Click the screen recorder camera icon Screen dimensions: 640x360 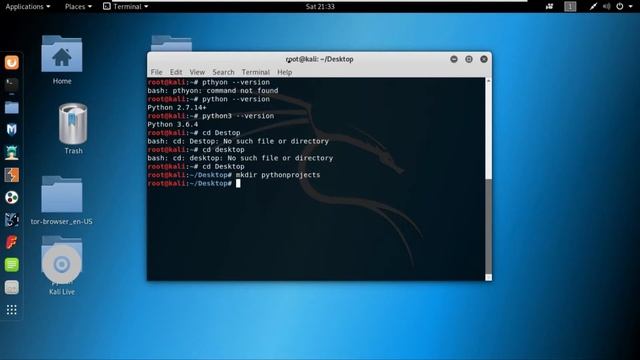[x=549, y=6]
